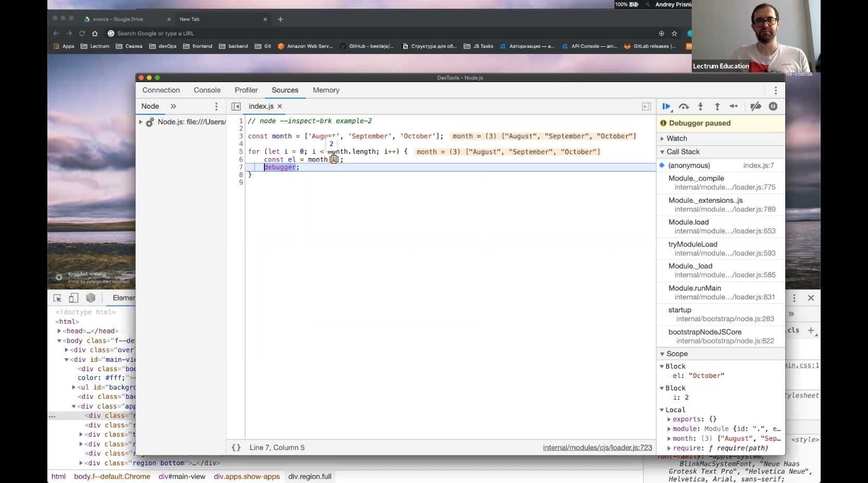Expand the Node.js file tree item

click(141, 122)
